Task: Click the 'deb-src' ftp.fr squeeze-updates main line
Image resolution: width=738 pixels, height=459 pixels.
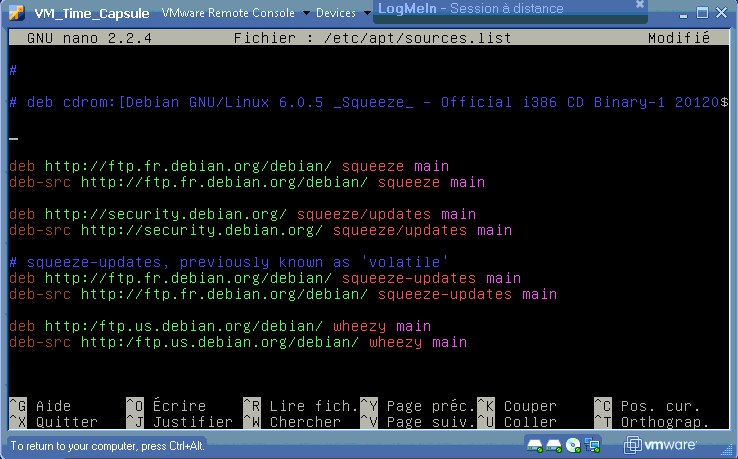Action: (x=283, y=294)
